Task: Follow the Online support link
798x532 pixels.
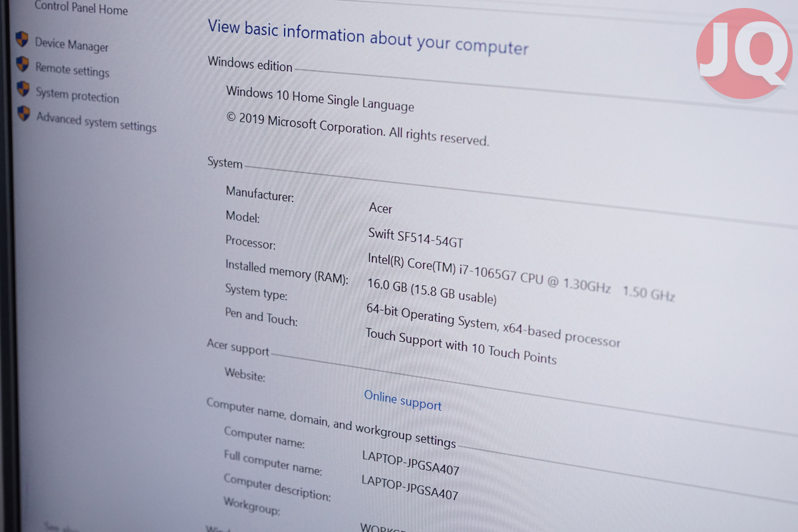Action: click(x=402, y=400)
